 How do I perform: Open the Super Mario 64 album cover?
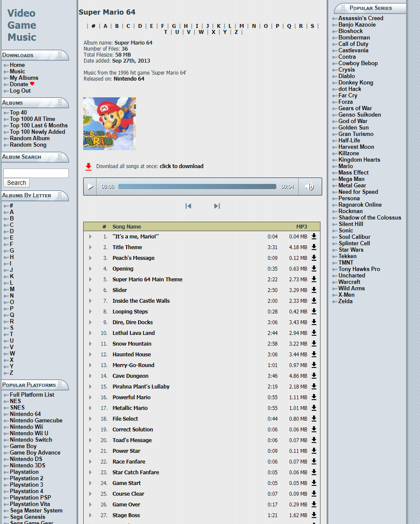[109, 123]
